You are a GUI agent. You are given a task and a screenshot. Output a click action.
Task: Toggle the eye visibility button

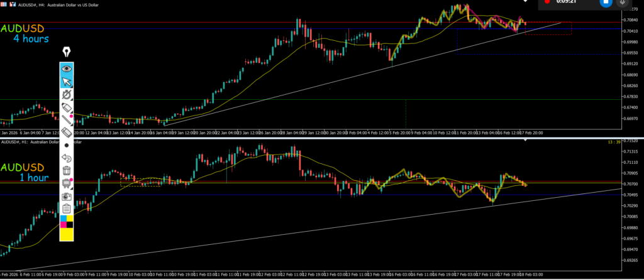[67, 68]
